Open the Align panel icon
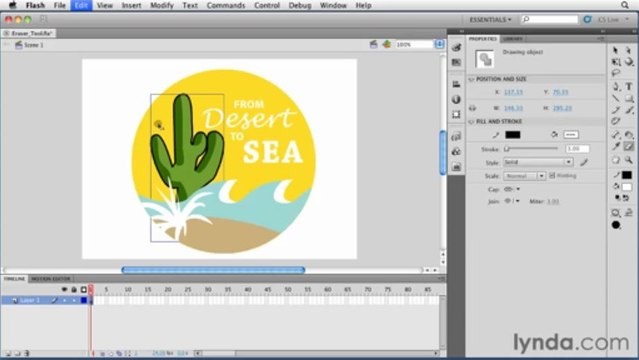639x360 pixels. tap(456, 84)
